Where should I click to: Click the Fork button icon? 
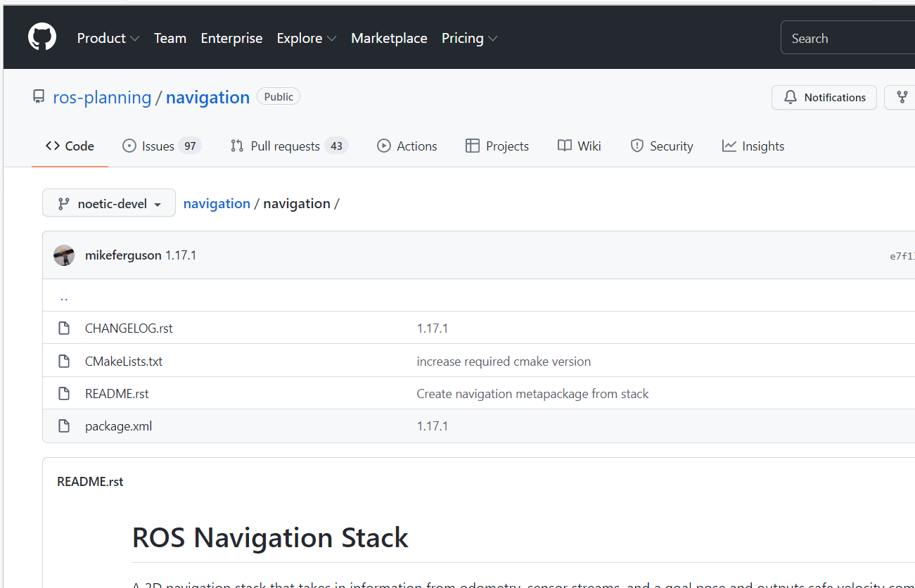click(x=902, y=98)
